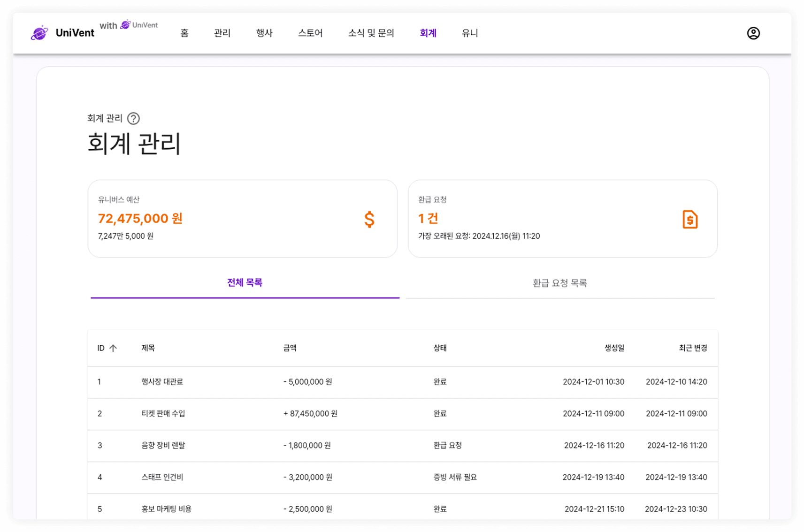Sort by the 제목 column header
This screenshot has width=804, height=532.
tap(148, 348)
